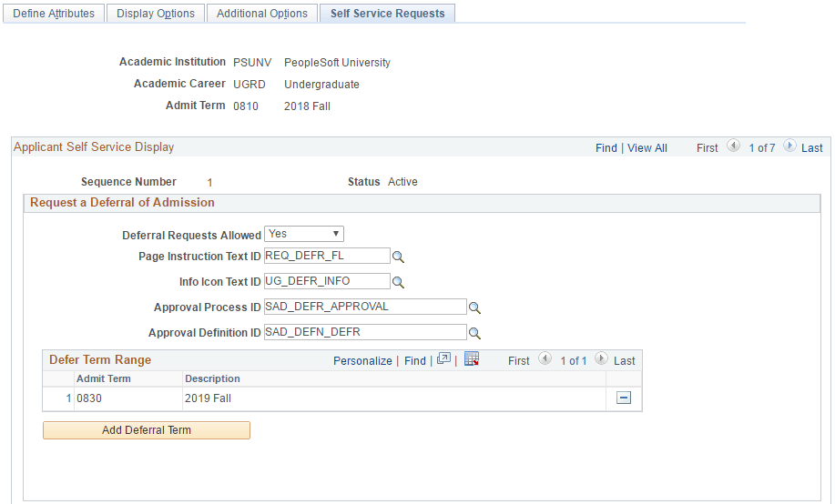Click the Status Active value
Image resolution: width=835 pixels, height=504 pixels.
402,181
